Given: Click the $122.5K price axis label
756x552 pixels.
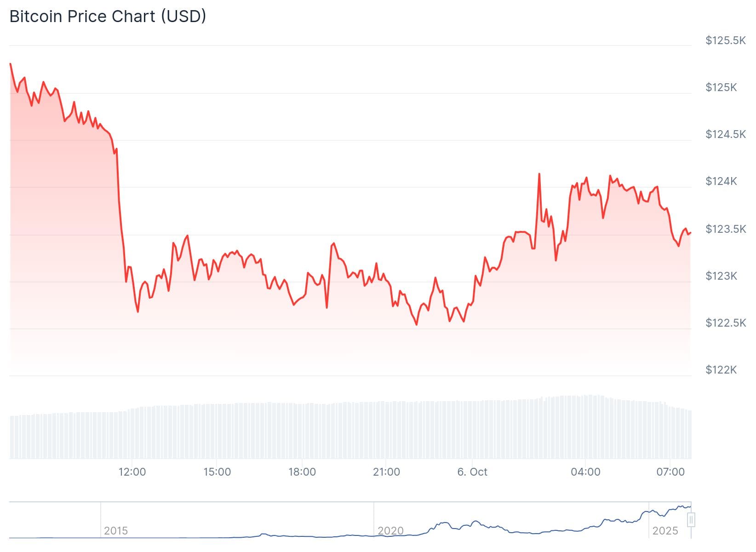Looking at the screenshot, I should pos(725,323).
